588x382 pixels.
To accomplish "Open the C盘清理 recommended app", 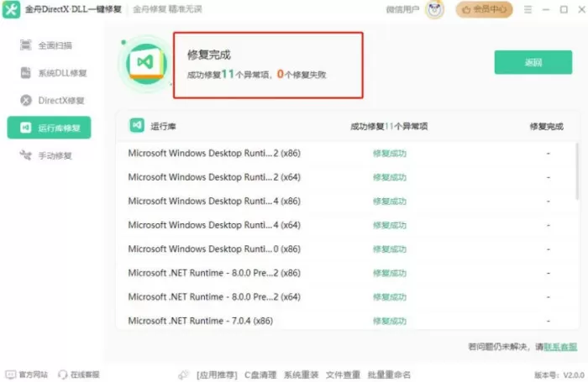I will pyautogui.click(x=260, y=375).
